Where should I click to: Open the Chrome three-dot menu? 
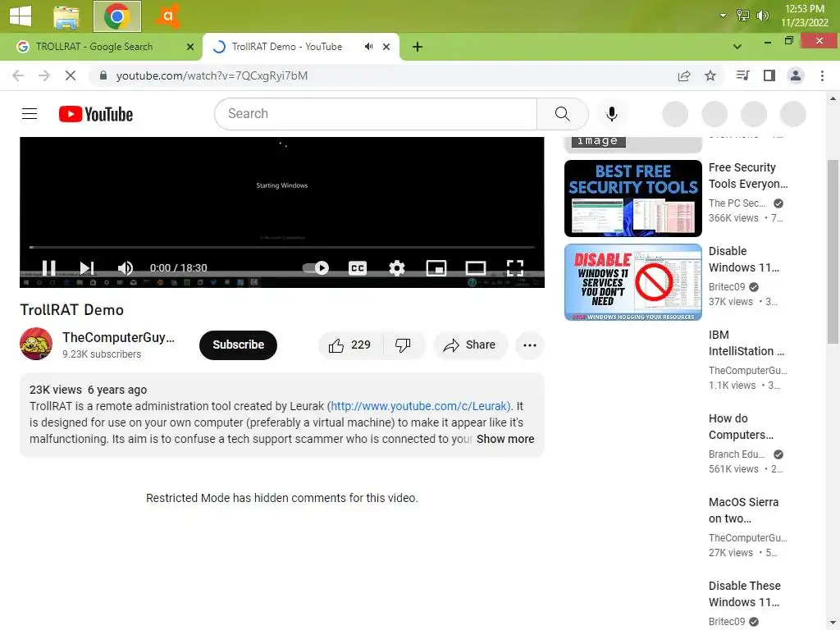tap(822, 75)
